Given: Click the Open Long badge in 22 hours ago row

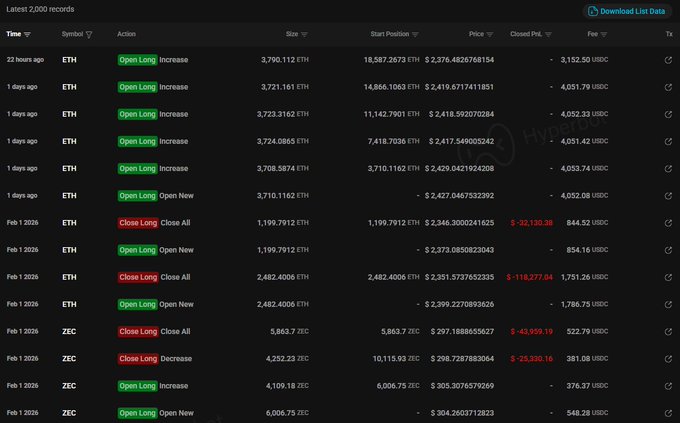Looking at the screenshot, I should pyautogui.click(x=137, y=60).
